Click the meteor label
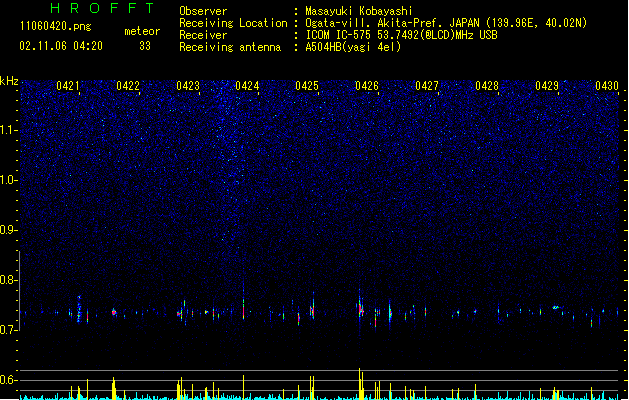629x400 pixels. (x=142, y=31)
